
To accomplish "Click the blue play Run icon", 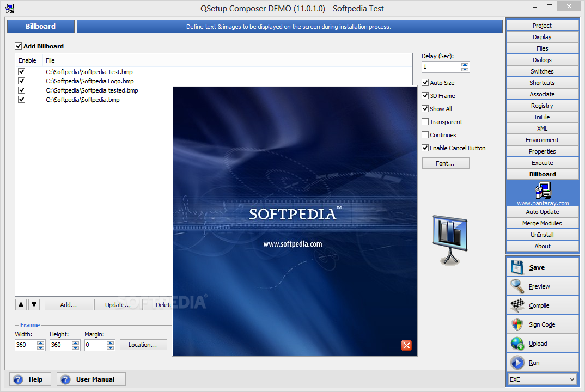I will pyautogui.click(x=517, y=362).
